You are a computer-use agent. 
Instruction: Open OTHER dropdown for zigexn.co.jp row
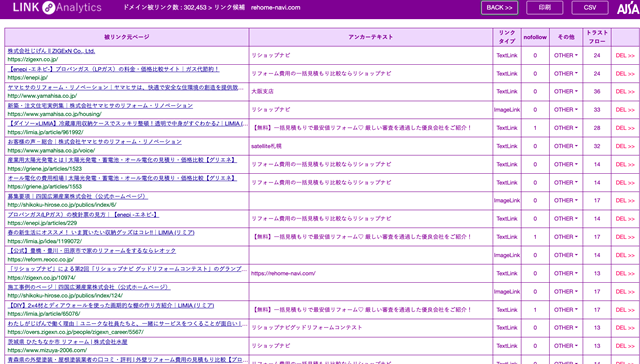[566, 55]
